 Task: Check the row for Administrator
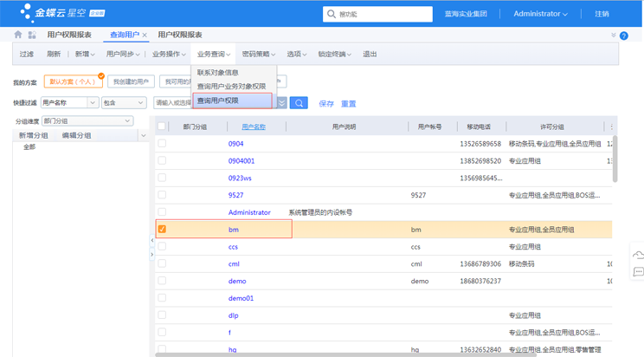click(162, 211)
